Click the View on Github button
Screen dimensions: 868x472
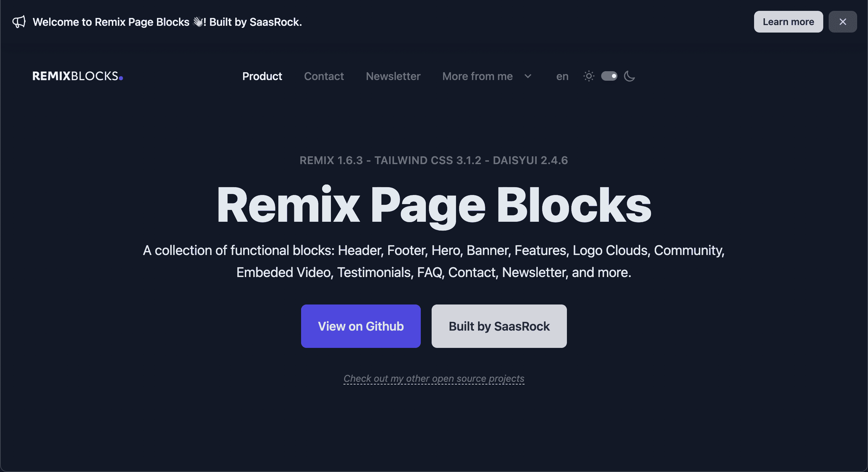click(361, 326)
